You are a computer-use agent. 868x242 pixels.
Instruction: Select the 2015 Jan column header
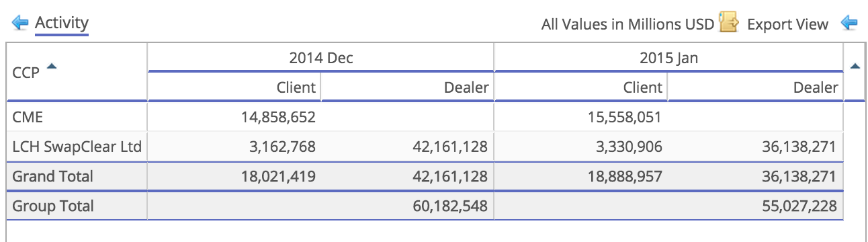click(x=668, y=58)
